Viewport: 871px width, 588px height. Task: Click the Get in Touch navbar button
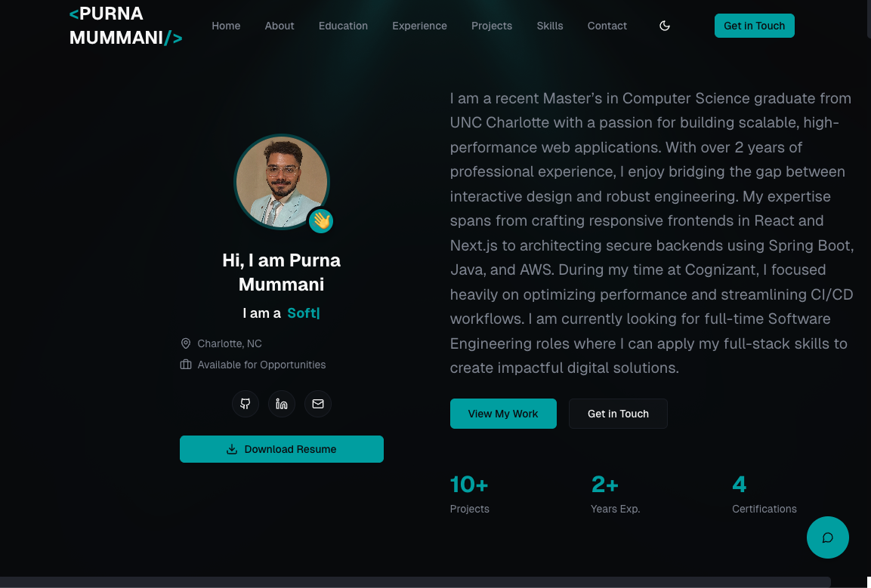(x=754, y=26)
